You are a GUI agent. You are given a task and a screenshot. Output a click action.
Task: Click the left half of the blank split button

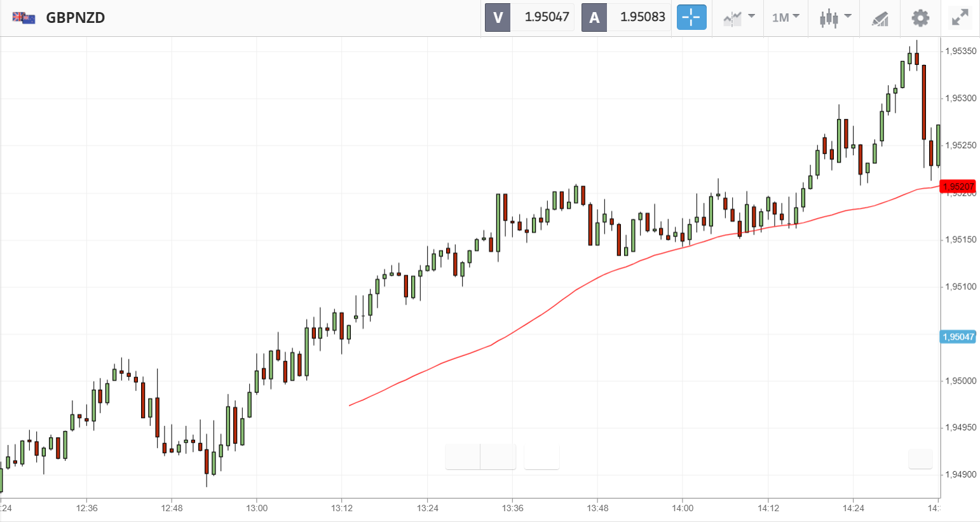(463, 457)
